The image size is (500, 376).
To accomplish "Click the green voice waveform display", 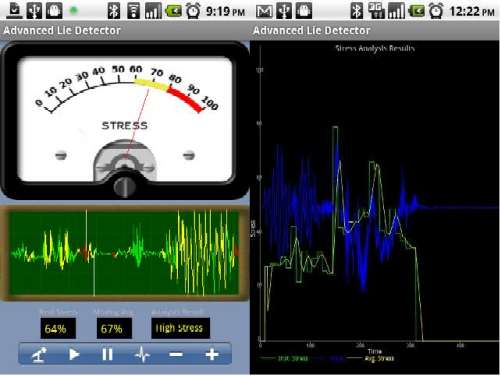I will point(124,253).
